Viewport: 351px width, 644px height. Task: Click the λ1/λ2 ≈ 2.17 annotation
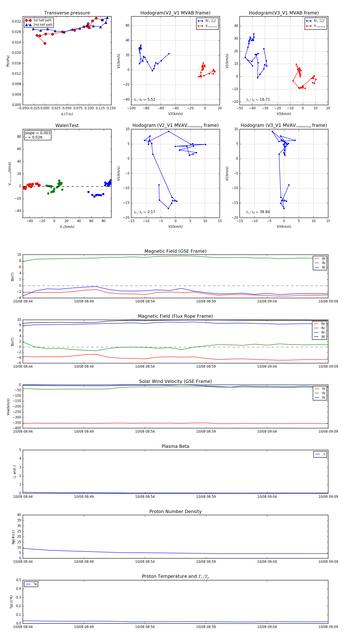[x=144, y=212]
